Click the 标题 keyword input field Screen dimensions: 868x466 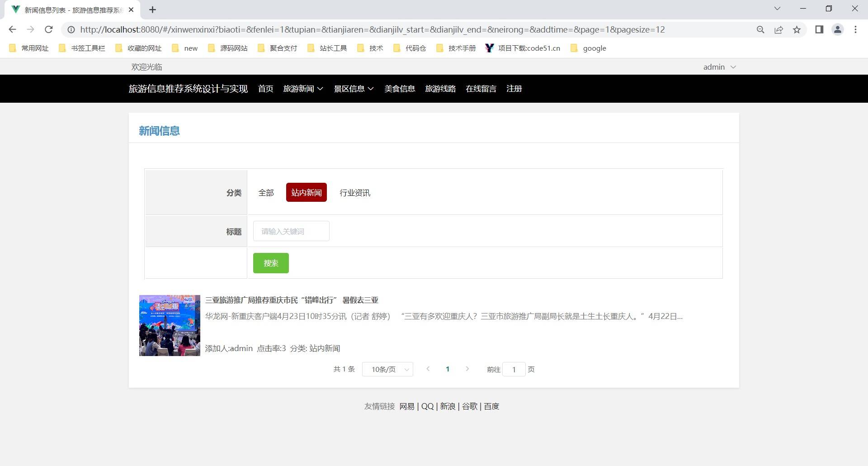[291, 231]
